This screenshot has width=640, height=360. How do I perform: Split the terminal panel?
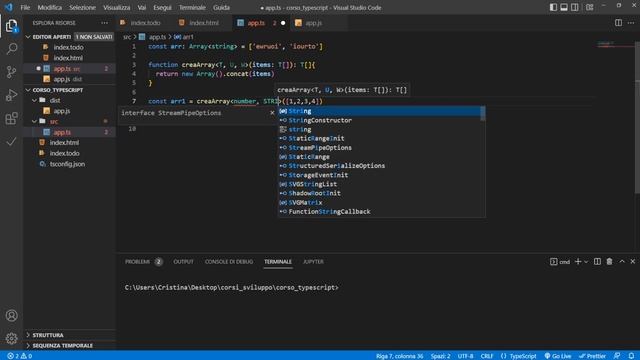pos(597,262)
